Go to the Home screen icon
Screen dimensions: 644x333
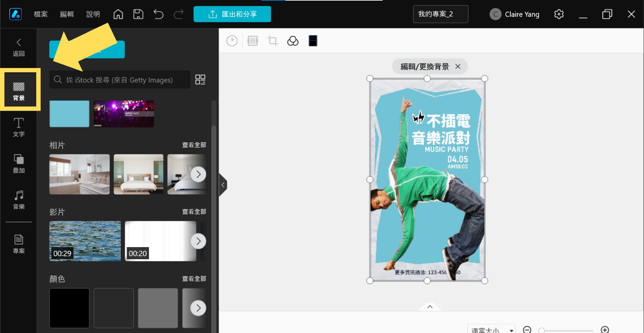point(118,14)
